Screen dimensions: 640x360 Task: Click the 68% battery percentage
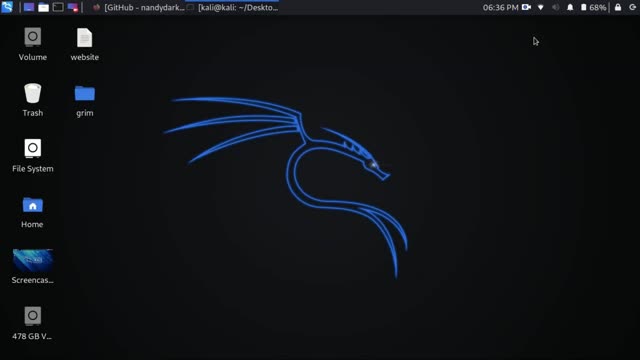pos(598,7)
